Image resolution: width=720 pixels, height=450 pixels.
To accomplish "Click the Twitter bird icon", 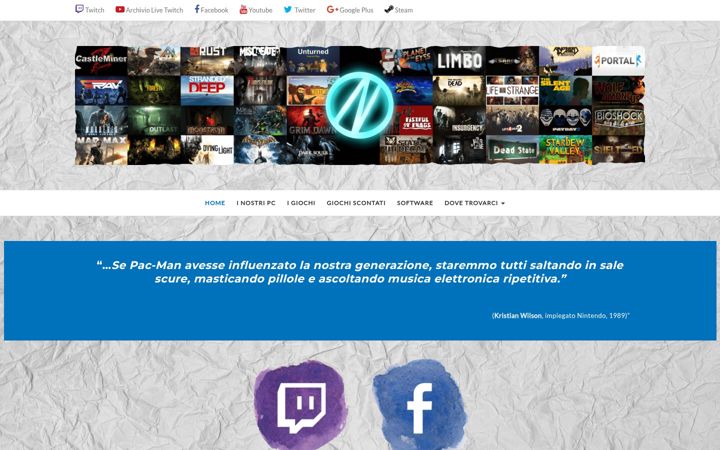I will [x=288, y=9].
